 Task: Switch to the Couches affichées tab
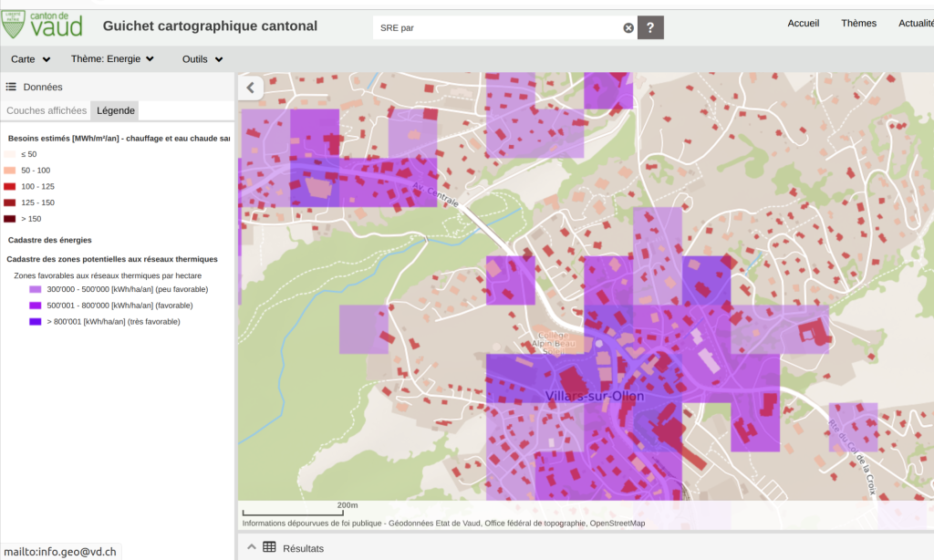47,110
